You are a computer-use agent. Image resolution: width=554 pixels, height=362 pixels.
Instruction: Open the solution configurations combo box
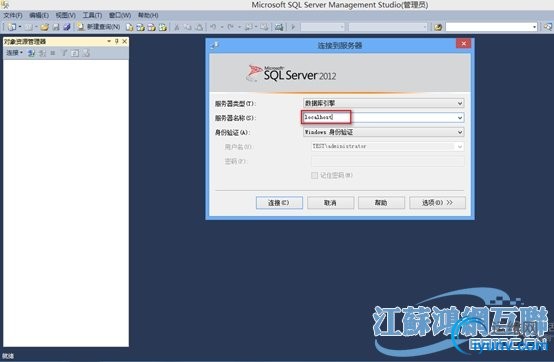click(x=323, y=27)
